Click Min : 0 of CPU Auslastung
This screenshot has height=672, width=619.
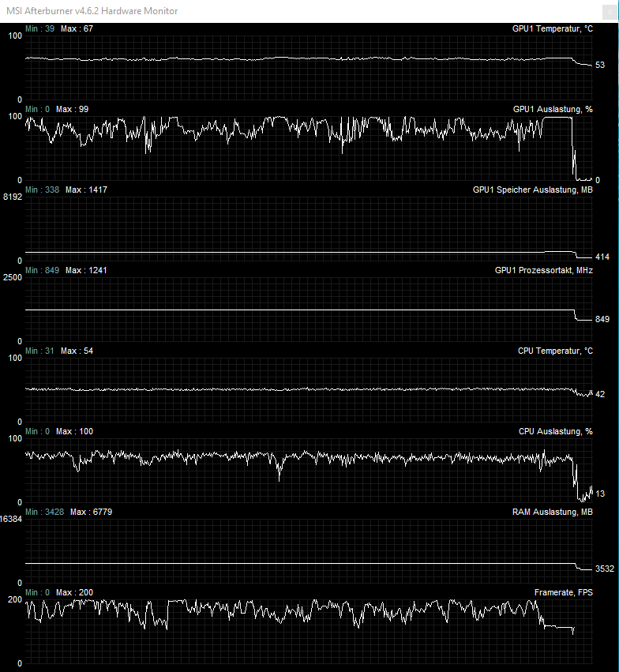(37, 432)
